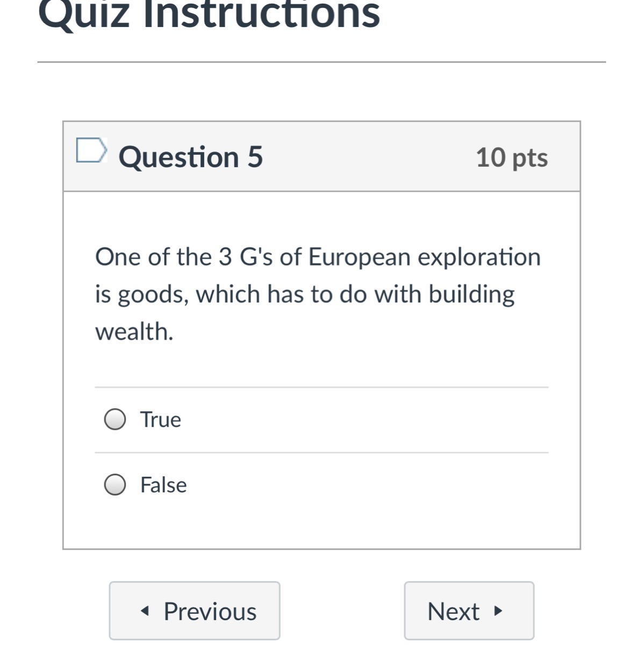Image resolution: width=644 pixels, height=645 pixels.
Task: Click the 10 pts points label
Action: (512, 157)
